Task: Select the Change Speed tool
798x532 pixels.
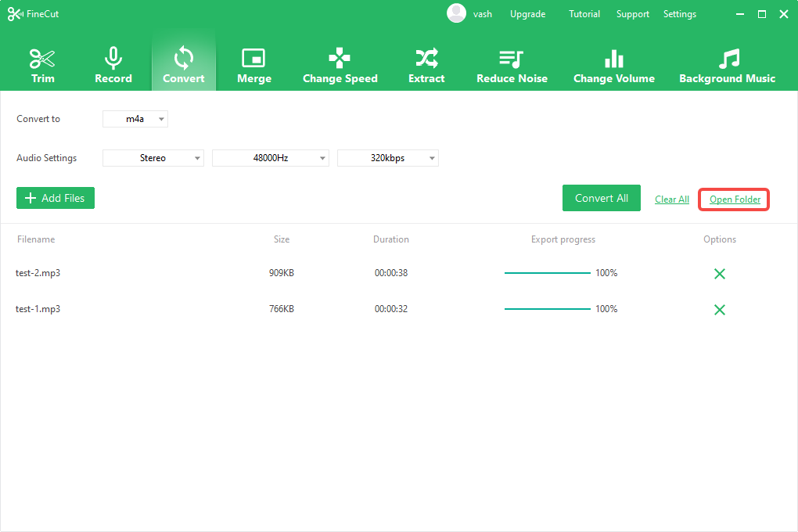Action: [x=340, y=66]
